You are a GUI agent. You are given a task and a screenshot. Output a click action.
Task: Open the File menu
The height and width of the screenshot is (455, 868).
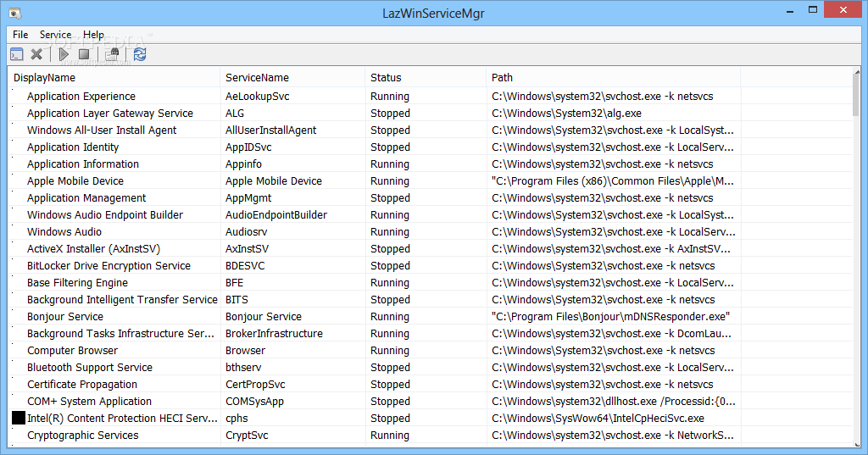(x=20, y=35)
